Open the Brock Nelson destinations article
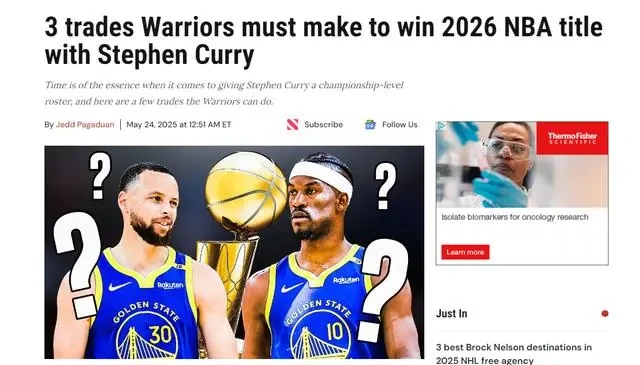The height and width of the screenshot is (365, 640). click(513, 354)
